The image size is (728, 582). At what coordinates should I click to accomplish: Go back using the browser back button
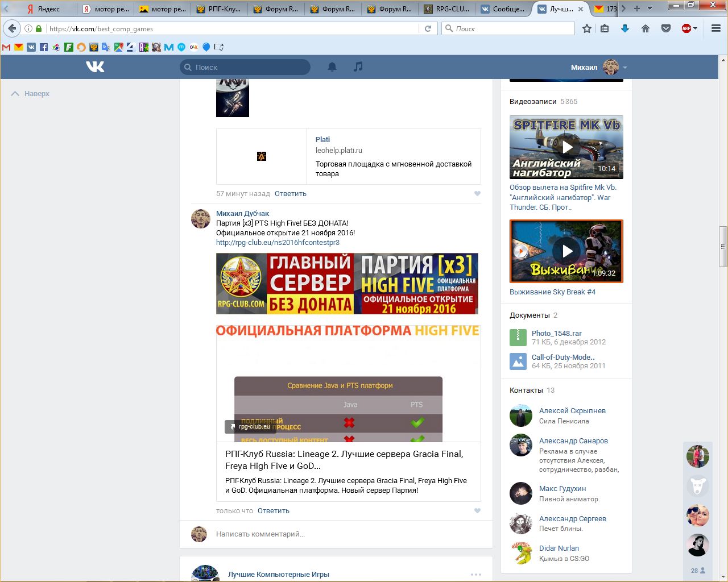coord(12,28)
